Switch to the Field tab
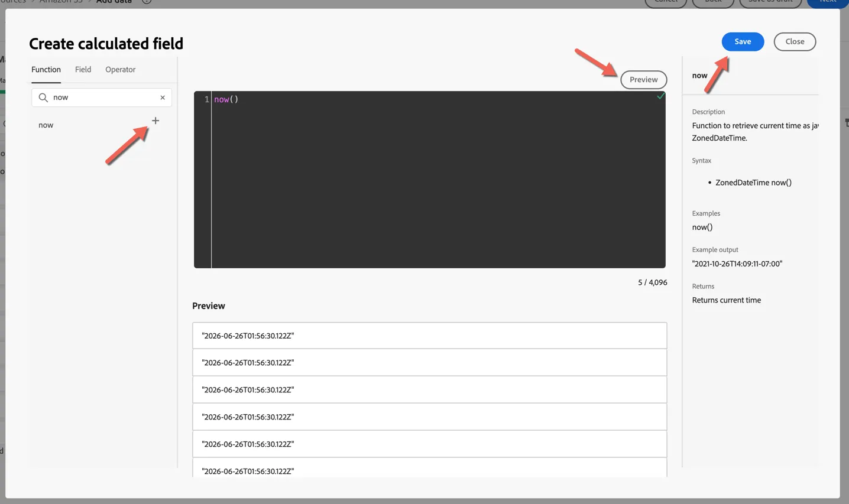The image size is (849, 504). click(x=83, y=70)
